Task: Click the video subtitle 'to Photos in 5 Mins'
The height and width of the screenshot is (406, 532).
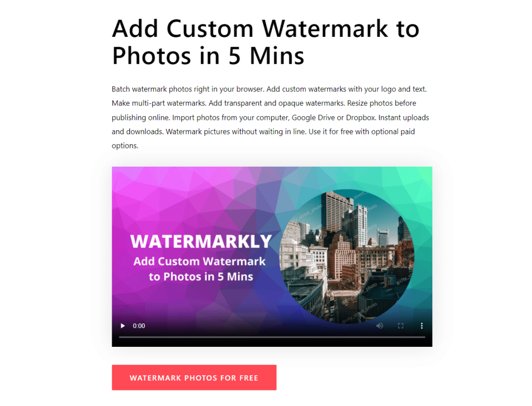Action: click(201, 276)
